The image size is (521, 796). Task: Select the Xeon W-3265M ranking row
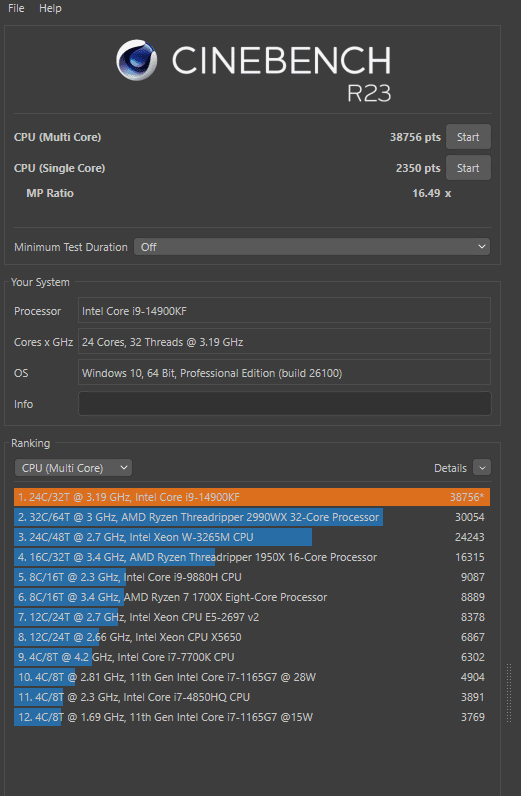point(252,537)
